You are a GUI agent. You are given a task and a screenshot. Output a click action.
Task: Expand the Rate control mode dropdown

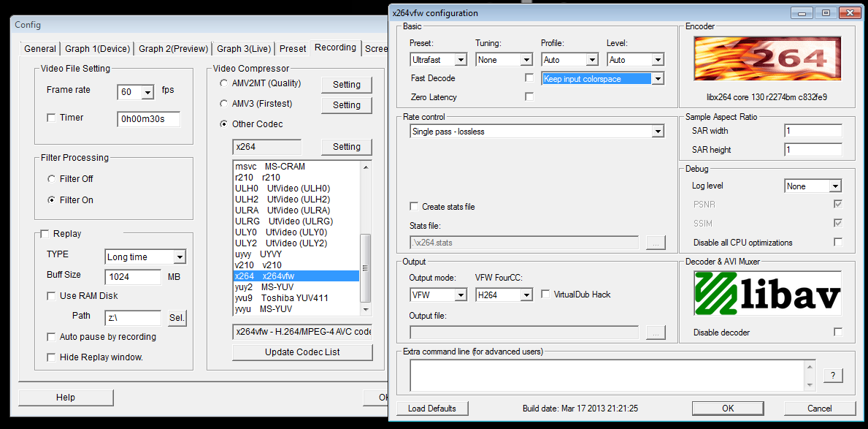[x=537, y=132]
